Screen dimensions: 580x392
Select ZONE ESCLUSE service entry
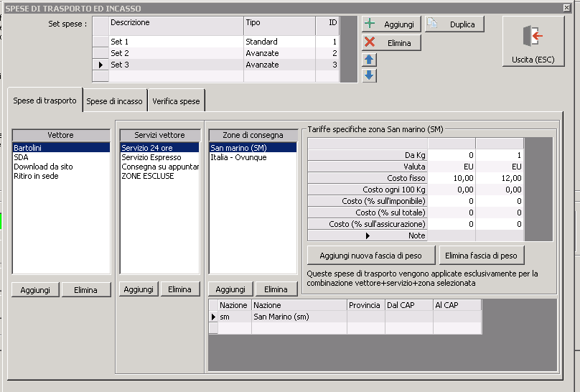[x=160, y=176]
